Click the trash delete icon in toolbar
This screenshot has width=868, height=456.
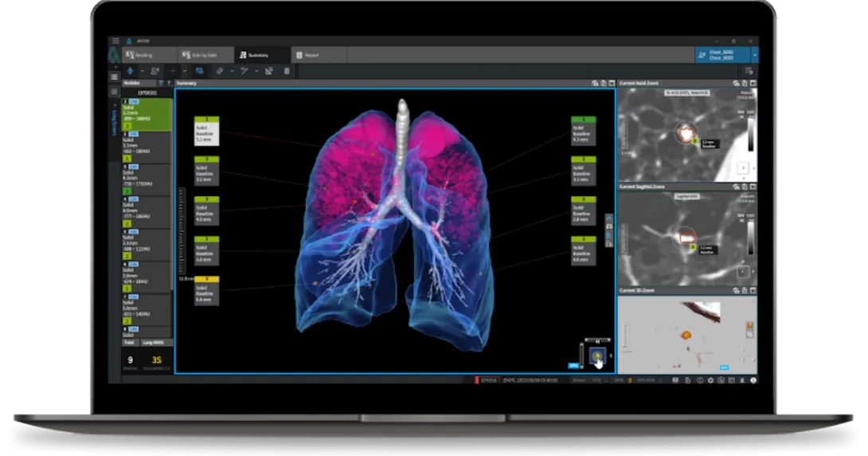pyautogui.click(x=287, y=71)
